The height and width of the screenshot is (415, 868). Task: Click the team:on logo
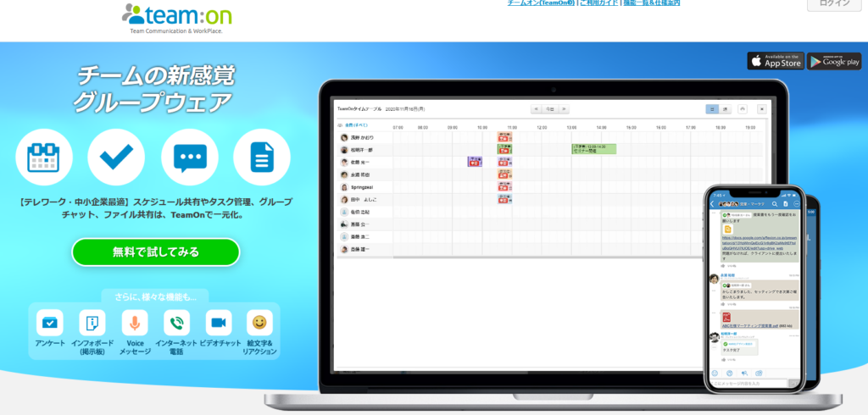tap(176, 19)
